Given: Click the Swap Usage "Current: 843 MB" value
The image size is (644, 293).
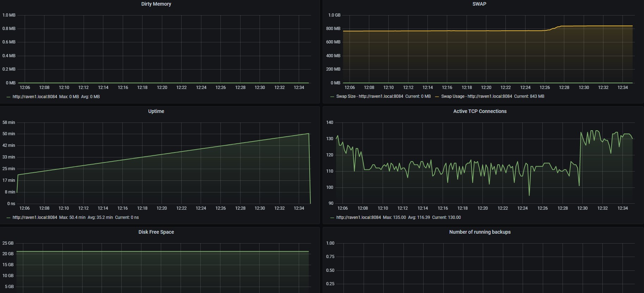Looking at the screenshot, I should tap(529, 96).
